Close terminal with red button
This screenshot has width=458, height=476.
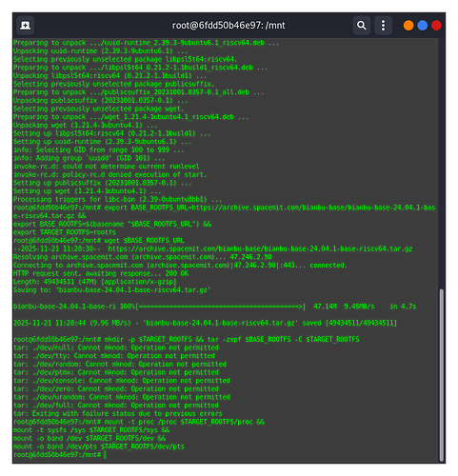coord(436,26)
